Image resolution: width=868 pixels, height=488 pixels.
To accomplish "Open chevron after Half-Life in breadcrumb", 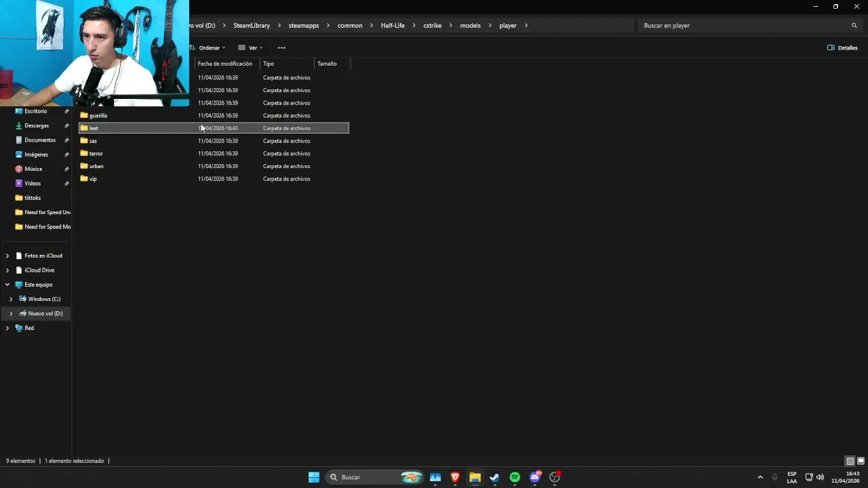I will [x=414, y=25].
